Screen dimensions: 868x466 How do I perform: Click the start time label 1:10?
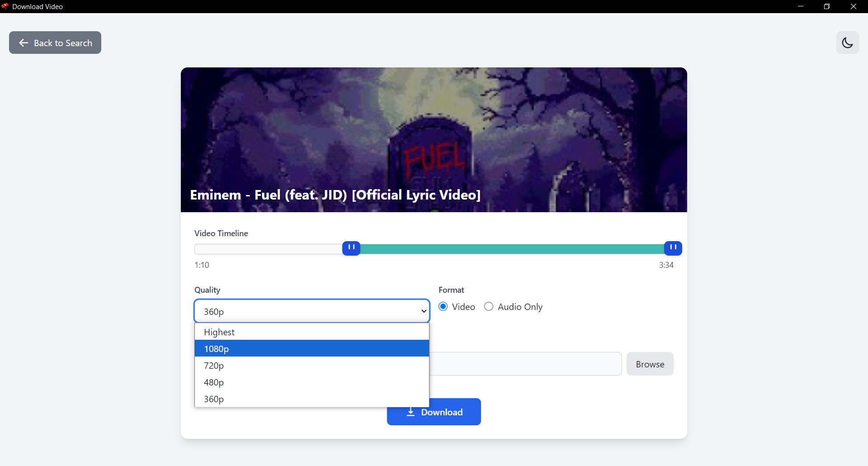coord(202,265)
